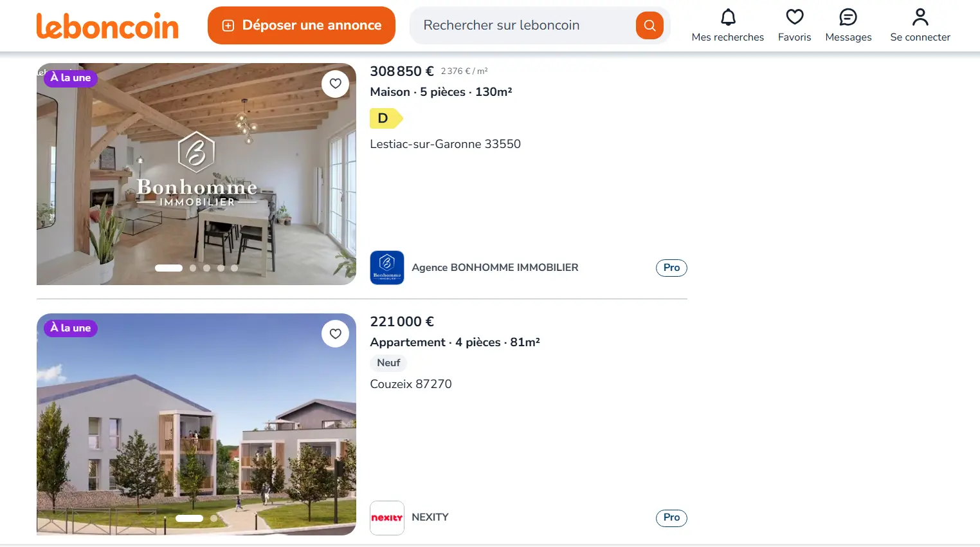Open the leboncoin home logo

pyautogui.click(x=107, y=26)
